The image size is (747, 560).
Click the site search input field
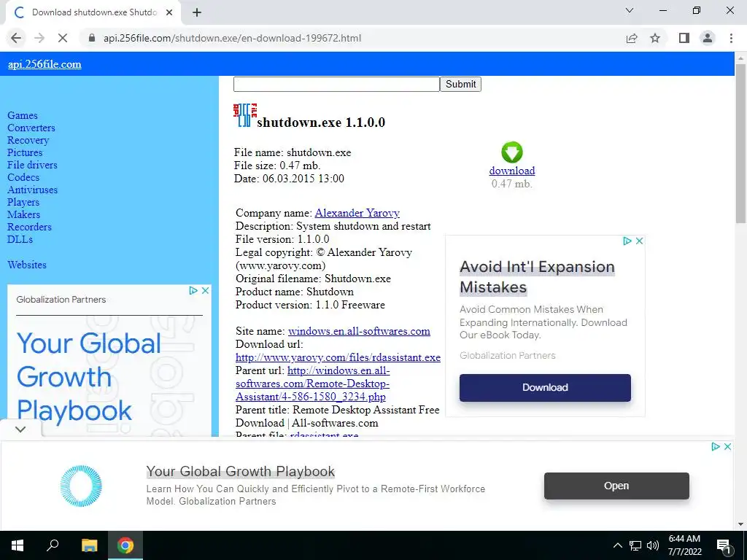336,85
